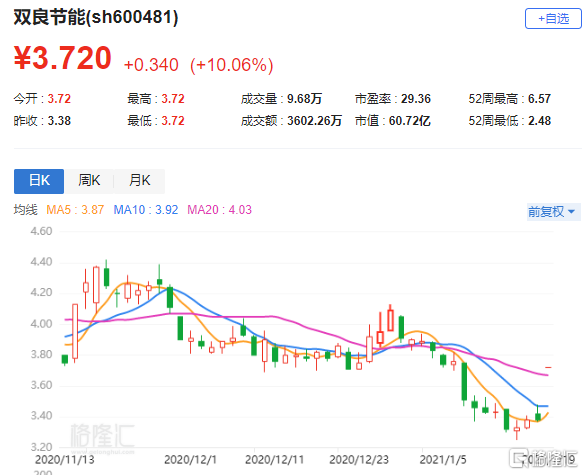Click the latest red limit-up dash marker

pyautogui.click(x=548, y=368)
